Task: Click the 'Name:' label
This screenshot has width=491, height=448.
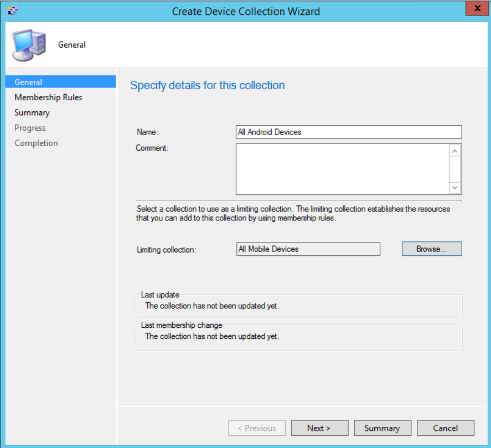Action: coord(147,132)
